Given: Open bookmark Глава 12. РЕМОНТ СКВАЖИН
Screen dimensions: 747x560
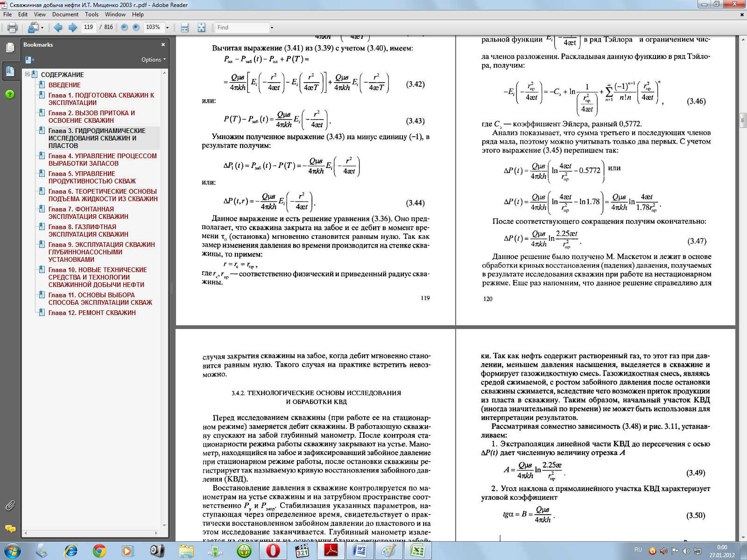Looking at the screenshot, I should pos(92,313).
